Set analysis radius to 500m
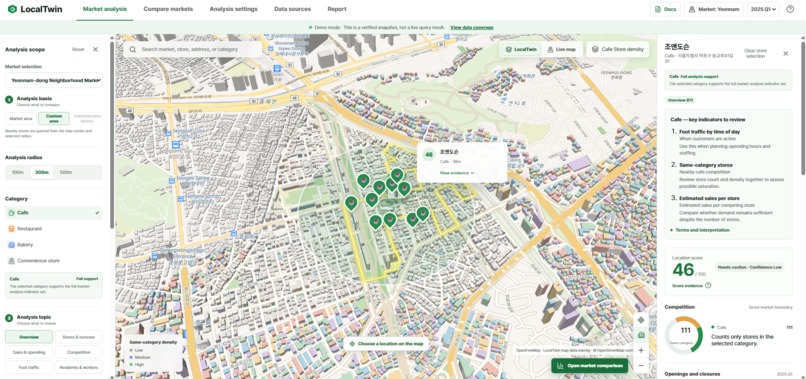Viewport: 806px width, 379px height. [x=66, y=172]
